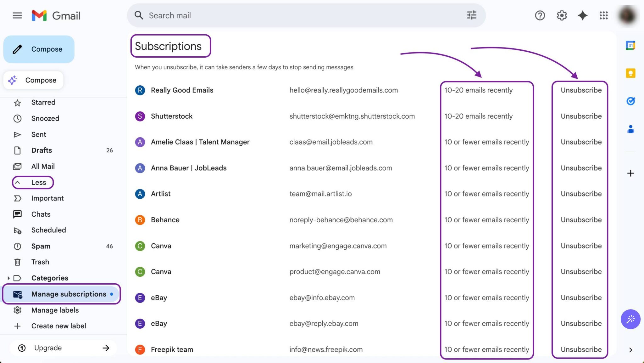The width and height of the screenshot is (644, 363).
Task: Collapse the side panel with the arrow
Action: [x=630, y=349]
